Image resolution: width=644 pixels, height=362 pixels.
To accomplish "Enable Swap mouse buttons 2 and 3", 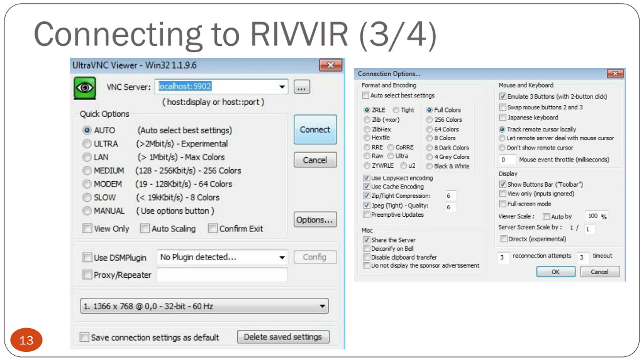I will click(503, 107).
